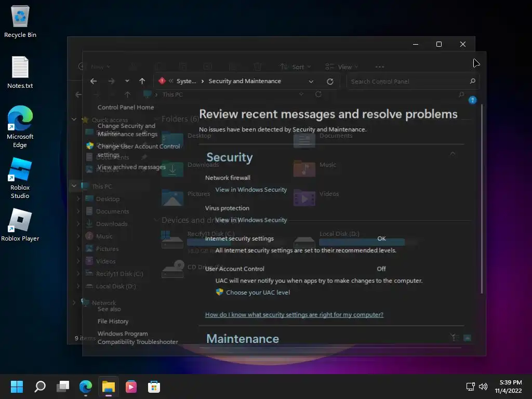Open View archived messages
The height and width of the screenshot is (399, 532).
pos(131,167)
